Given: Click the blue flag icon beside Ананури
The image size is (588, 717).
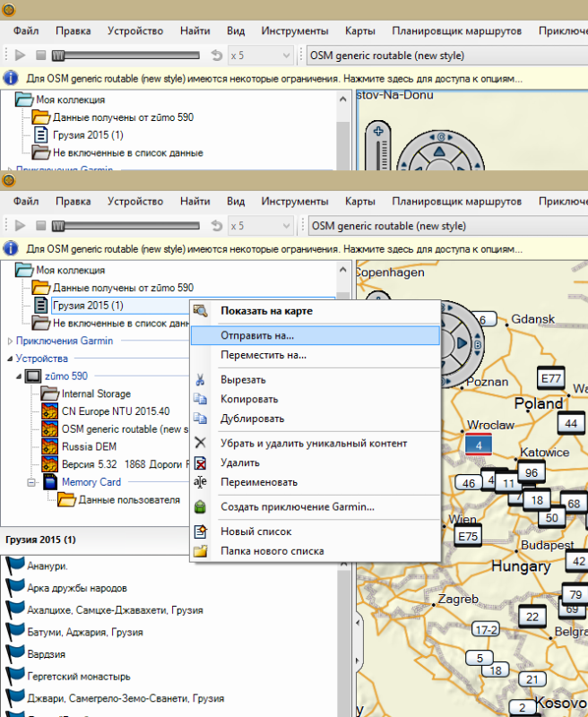Looking at the screenshot, I should [x=15, y=566].
